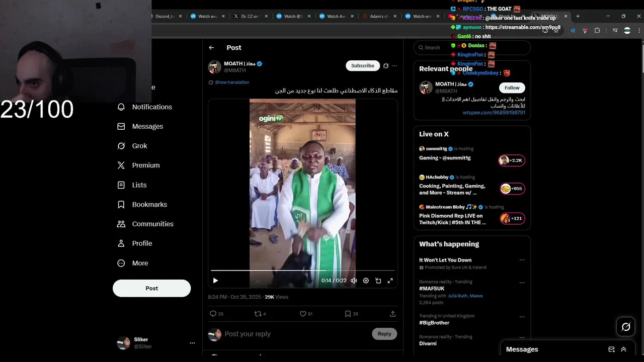Click Show translation link
This screenshot has width=644, height=362.
pyautogui.click(x=232, y=82)
